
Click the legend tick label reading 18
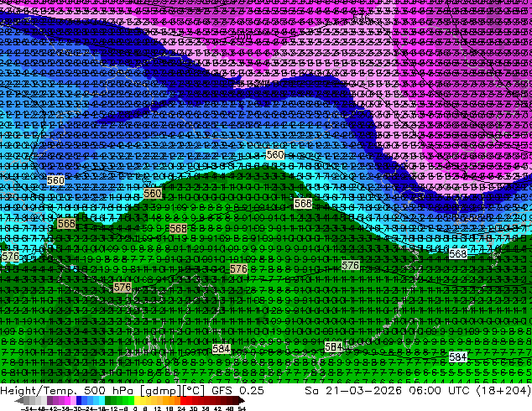click(170, 409)
